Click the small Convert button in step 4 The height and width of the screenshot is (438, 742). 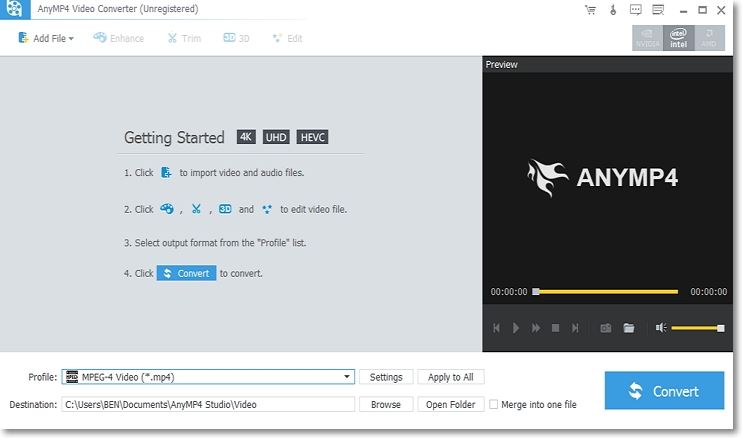(186, 273)
